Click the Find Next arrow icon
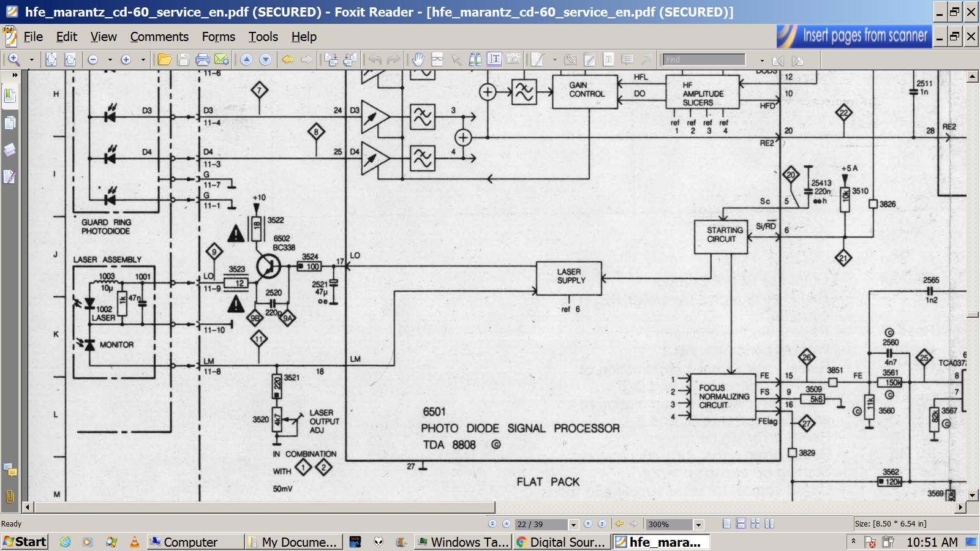 [797, 61]
